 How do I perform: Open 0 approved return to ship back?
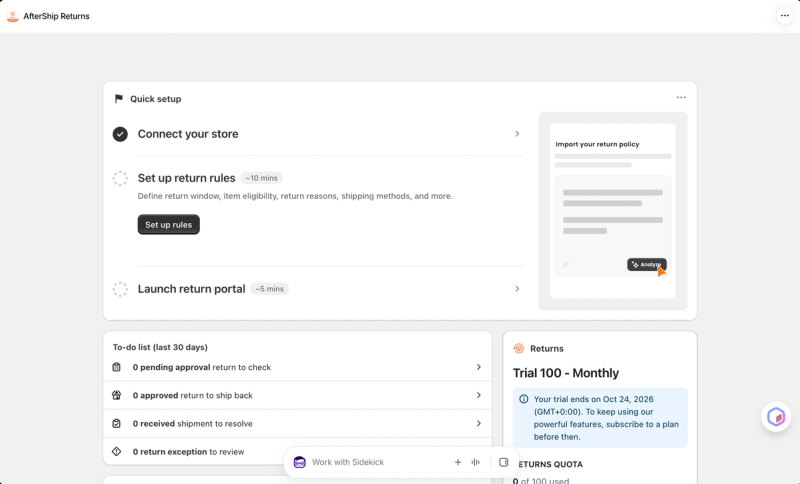click(297, 395)
